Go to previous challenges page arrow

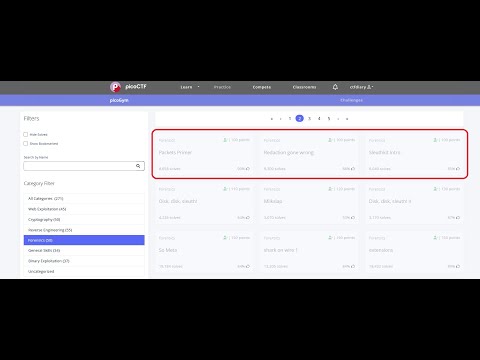(x=281, y=119)
